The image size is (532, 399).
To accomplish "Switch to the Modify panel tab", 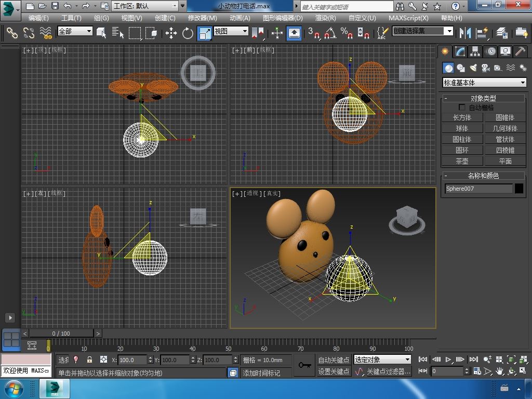I will (x=460, y=51).
